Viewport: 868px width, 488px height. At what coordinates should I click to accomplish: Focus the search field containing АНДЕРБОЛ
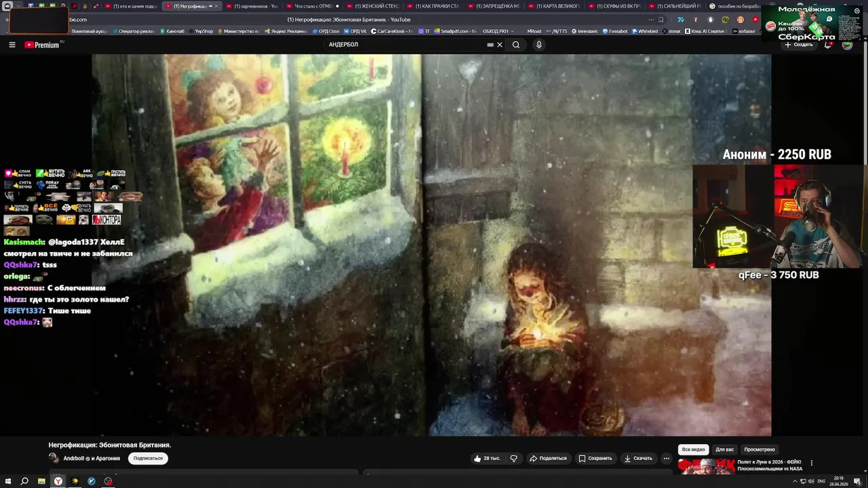[405, 45]
